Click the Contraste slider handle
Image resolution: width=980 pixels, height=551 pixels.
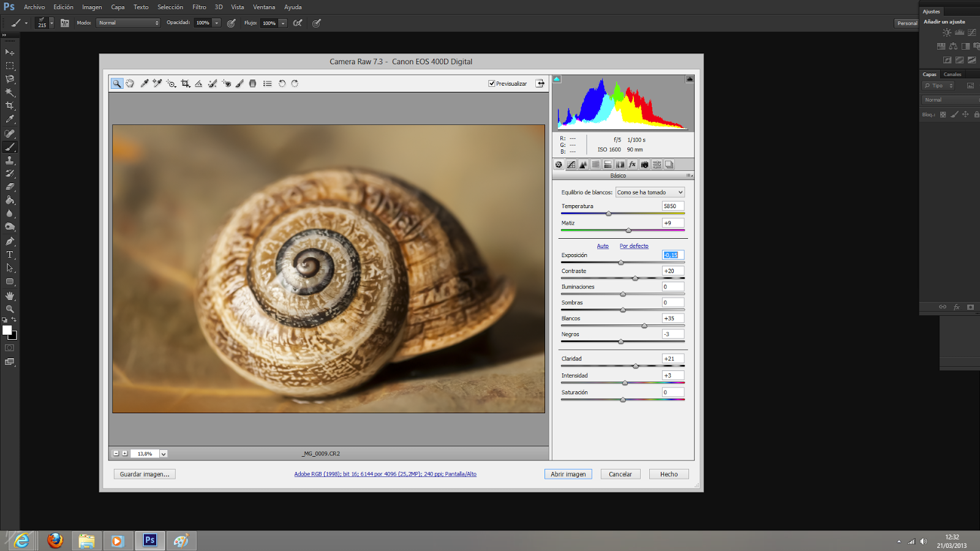pos(635,279)
